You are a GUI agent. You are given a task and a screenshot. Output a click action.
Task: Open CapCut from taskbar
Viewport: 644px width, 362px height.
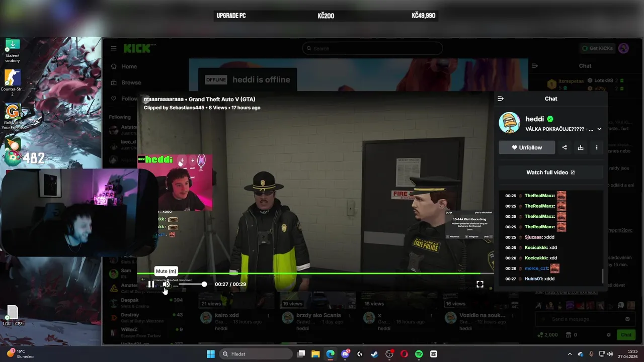[x=434, y=354]
